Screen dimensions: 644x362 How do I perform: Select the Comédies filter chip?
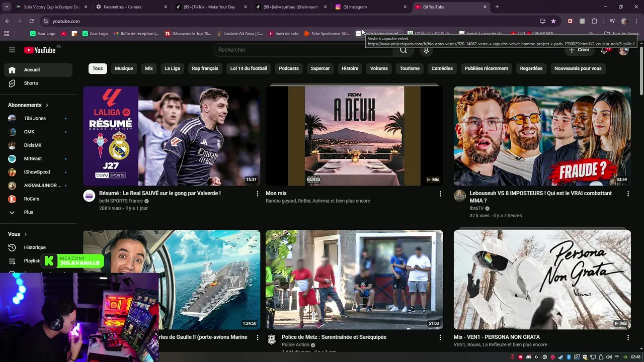pyautogui.click(x=442, y=68)
